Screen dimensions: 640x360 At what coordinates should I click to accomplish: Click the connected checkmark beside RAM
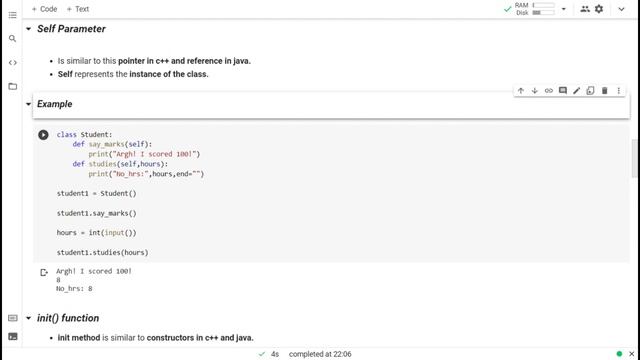pos(507,9)
